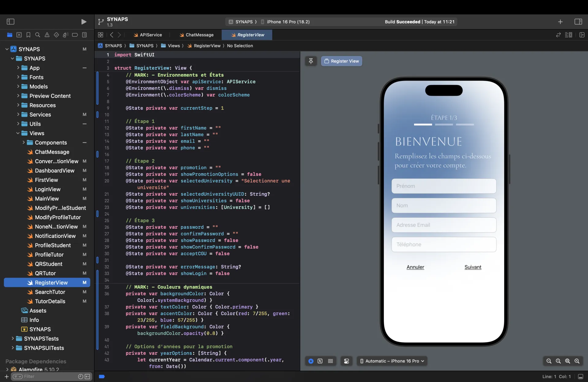
Task: Switch to the ChatMessage tab
Action: pyautogui.click(x=196, y=35)
